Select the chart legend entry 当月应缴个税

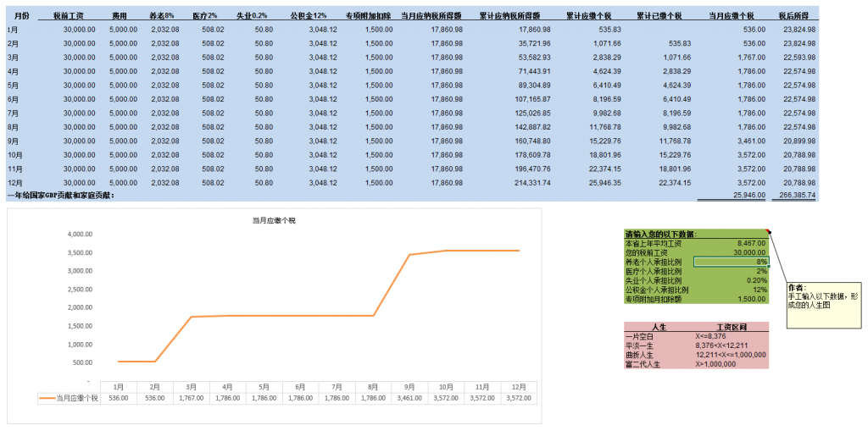coord(70,398)
